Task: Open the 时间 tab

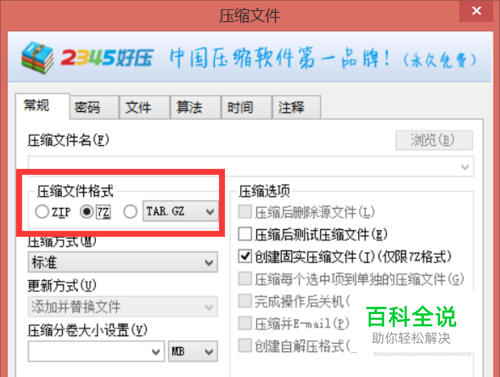Action: 246,107
